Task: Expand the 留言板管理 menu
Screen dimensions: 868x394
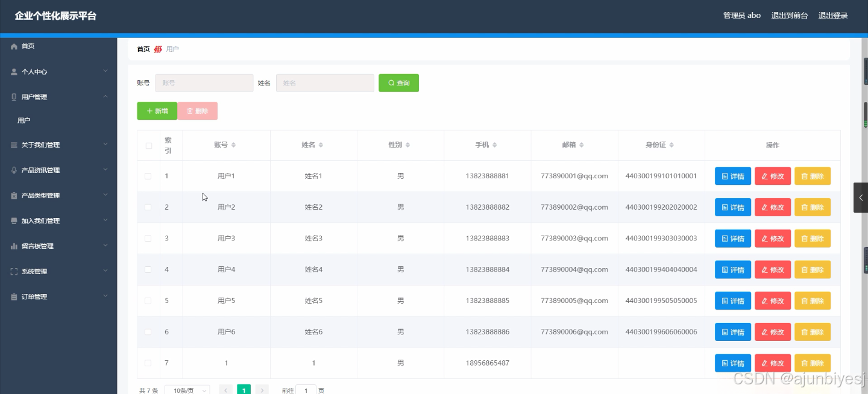Action: click(x=105, y=246)
